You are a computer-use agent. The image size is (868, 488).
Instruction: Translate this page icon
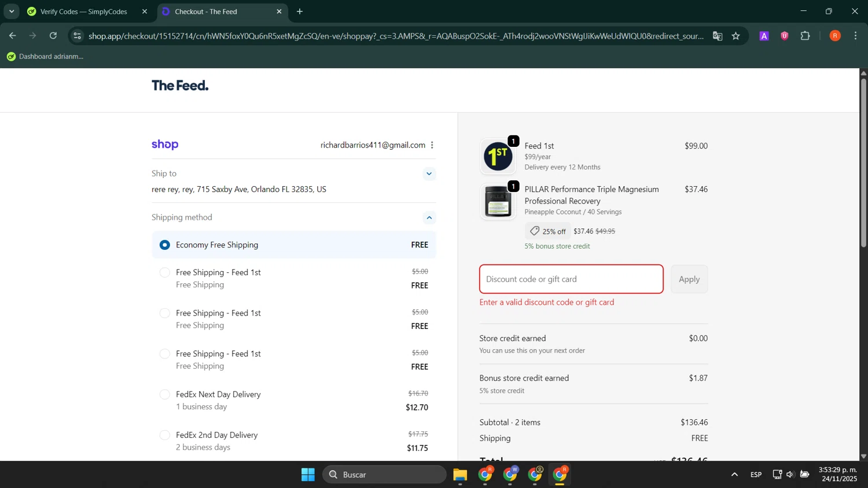tap(718, 36)
